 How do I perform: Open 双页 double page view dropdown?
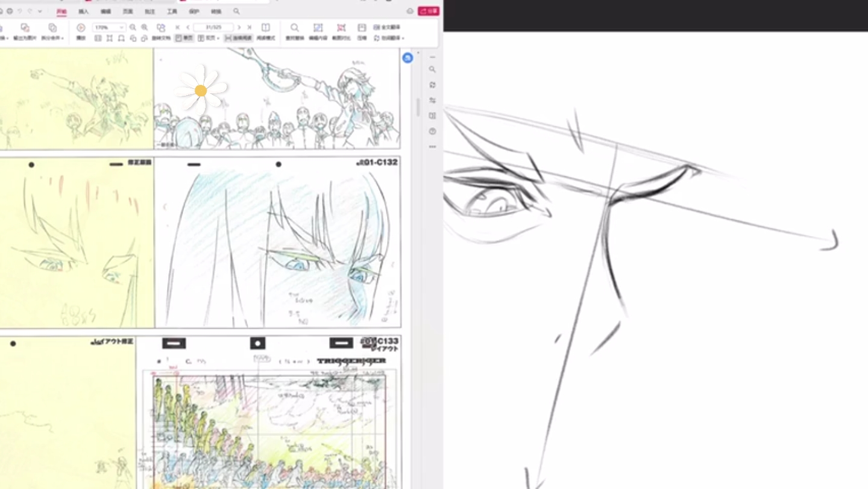(209, 38)
